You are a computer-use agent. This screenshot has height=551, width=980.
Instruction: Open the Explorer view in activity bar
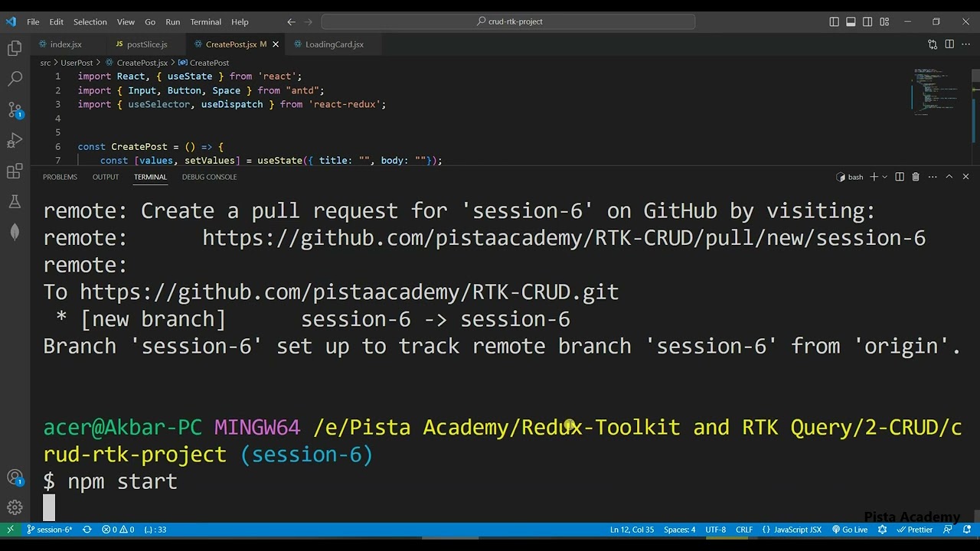[15, 49]
